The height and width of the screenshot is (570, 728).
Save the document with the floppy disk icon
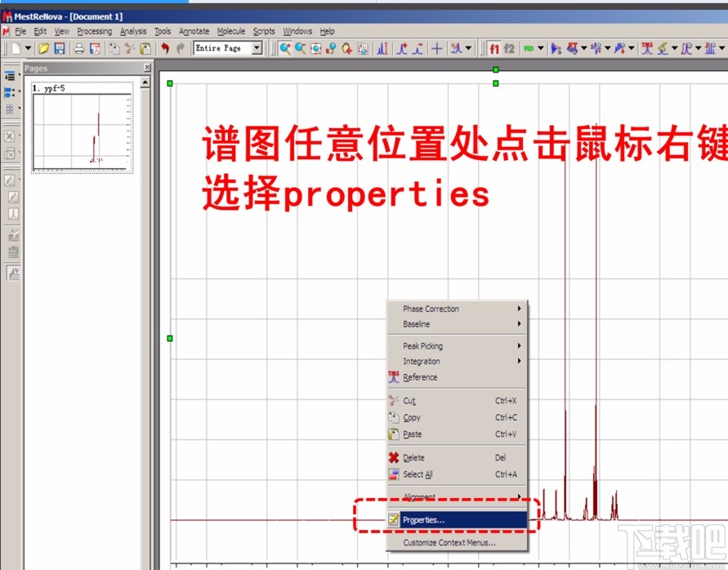[x=60, y=48]
